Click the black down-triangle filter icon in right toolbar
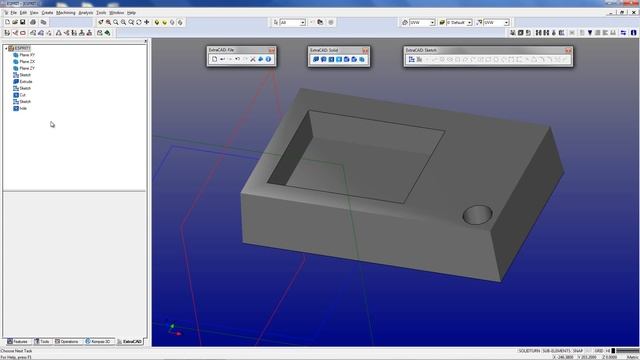The image size is (640, 360). click(x=590, y=33)
